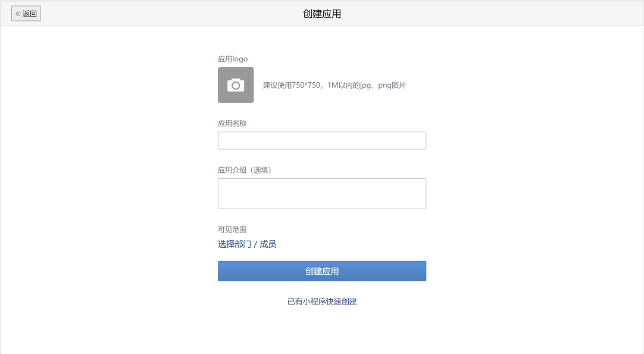
Task: Click the word 选择部门 in visibility link
Action: pos(235,244)
